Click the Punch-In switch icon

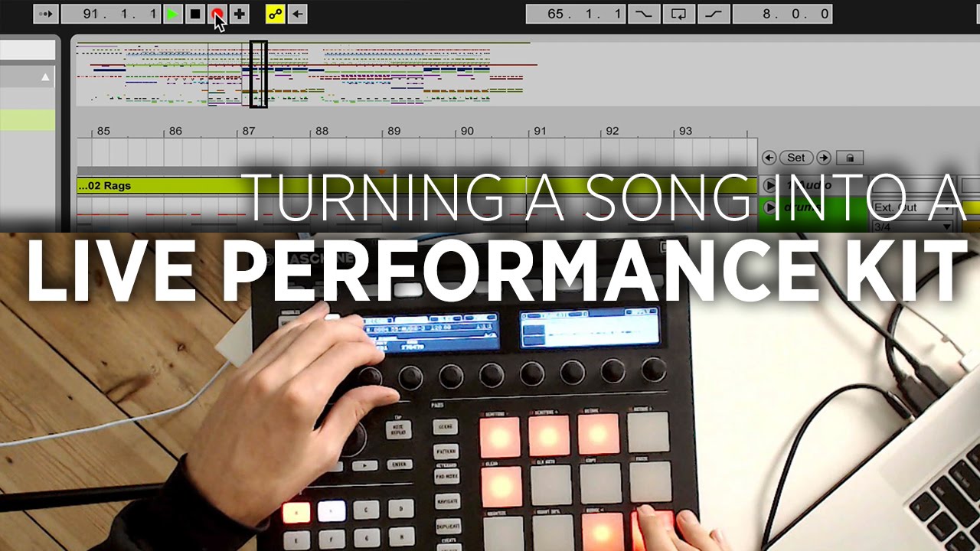click(x=644, y=14)
